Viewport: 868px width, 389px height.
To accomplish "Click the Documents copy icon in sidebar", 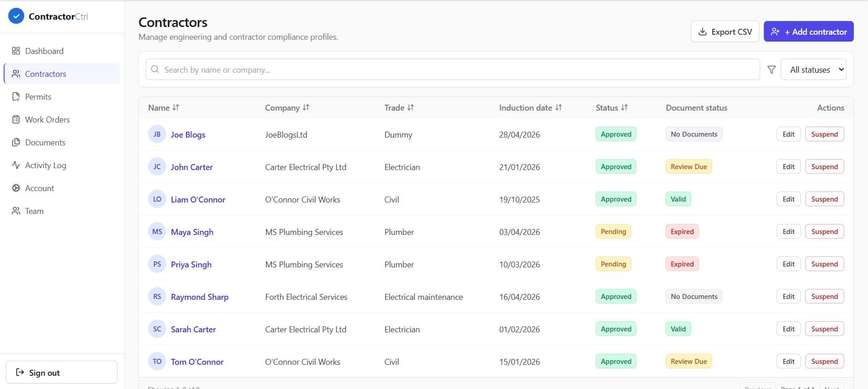I will coord(16,142).
